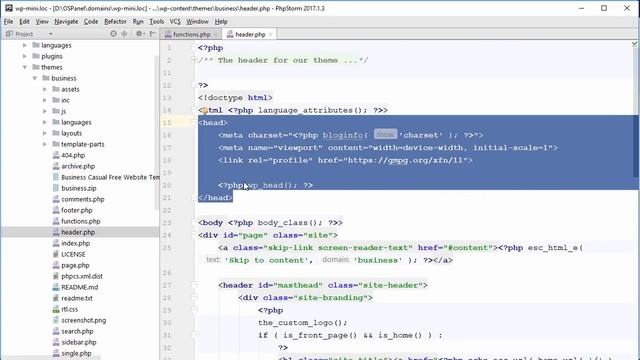Screen dimensions: 640x360
Task: Click the_custom_logo() on line 30
Action: [302, 323]
